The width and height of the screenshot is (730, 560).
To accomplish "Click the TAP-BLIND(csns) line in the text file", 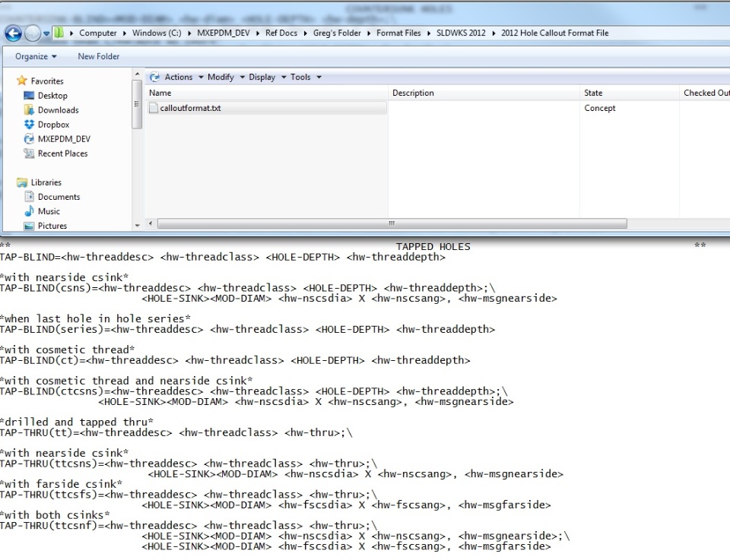I will [x=247, y=288].
